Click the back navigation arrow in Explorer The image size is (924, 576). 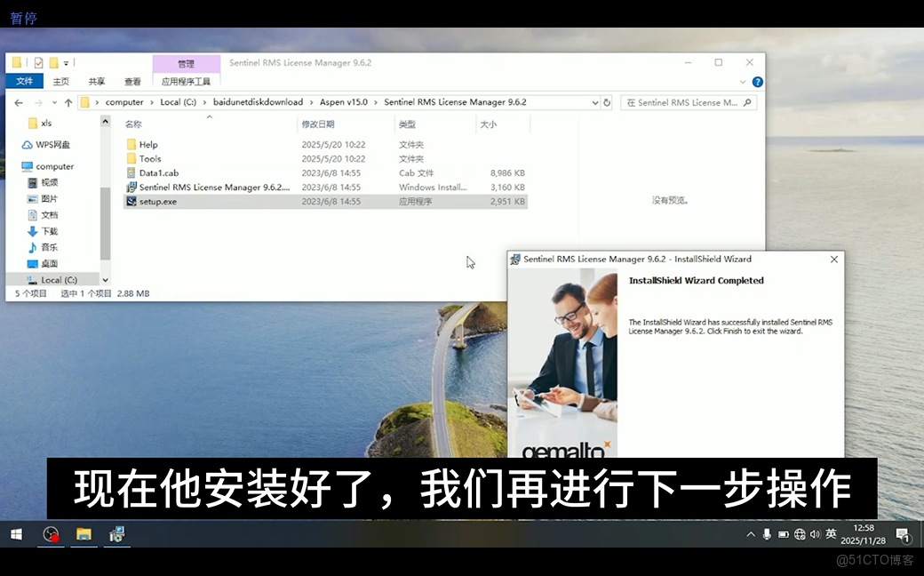tap(18, 102)
